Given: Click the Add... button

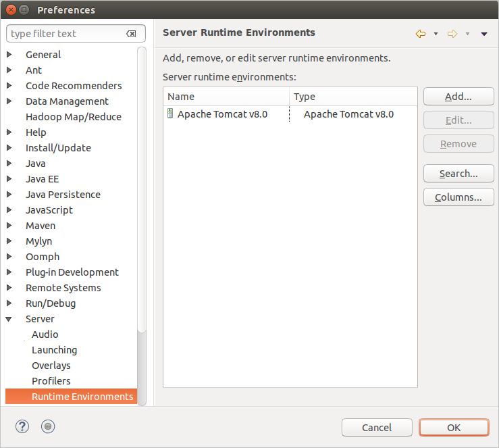Looking at the screenshot, I should point(458,97).
